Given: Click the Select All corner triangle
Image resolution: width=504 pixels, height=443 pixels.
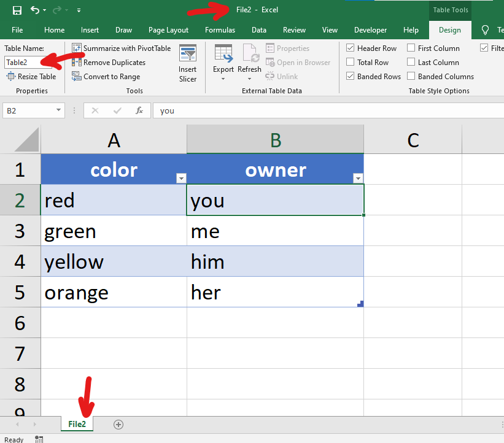Looking at the screenshot, I should pos(27,139).
